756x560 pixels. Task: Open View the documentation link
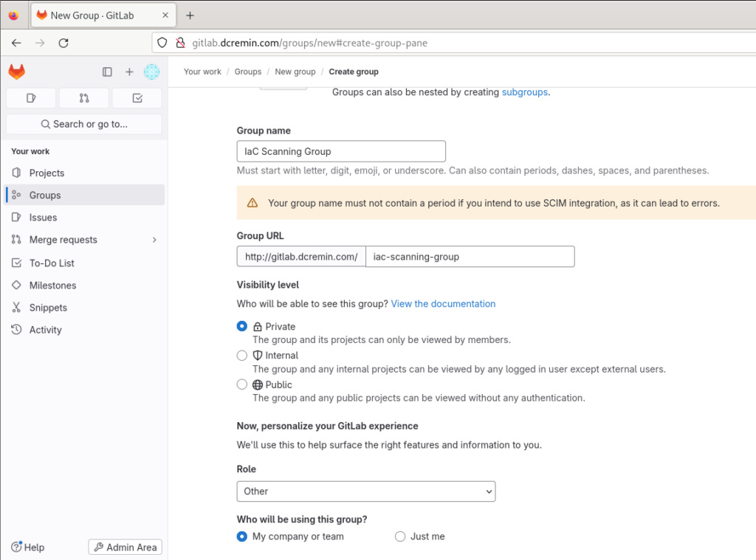[x=443, y=304]
